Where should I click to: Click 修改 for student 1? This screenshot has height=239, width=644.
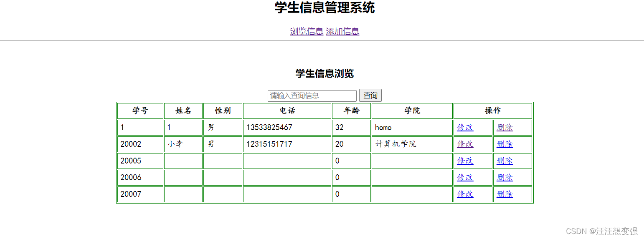click(465, 127)
